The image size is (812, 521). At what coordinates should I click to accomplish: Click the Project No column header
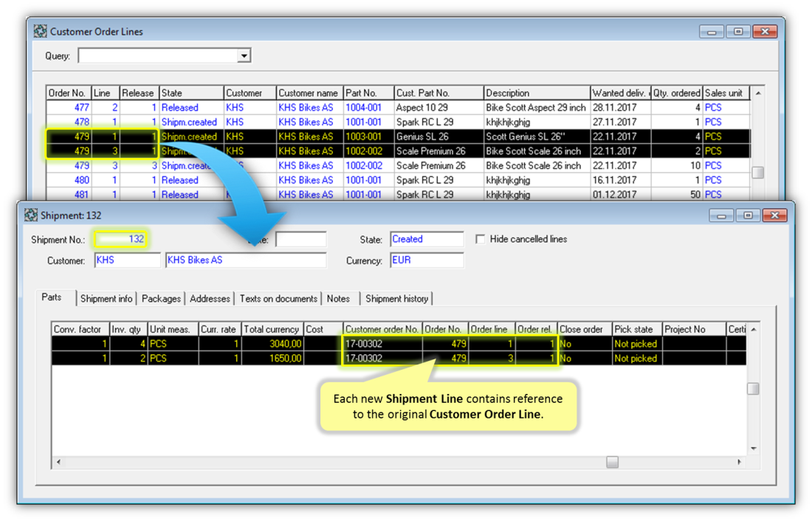pyautogui.click(x=694, y=329)
